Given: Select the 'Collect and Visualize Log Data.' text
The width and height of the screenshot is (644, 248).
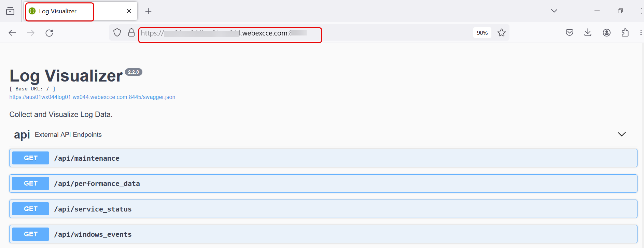Looking at the screenshot, I should pyautogui.click(x=61, y=115).
